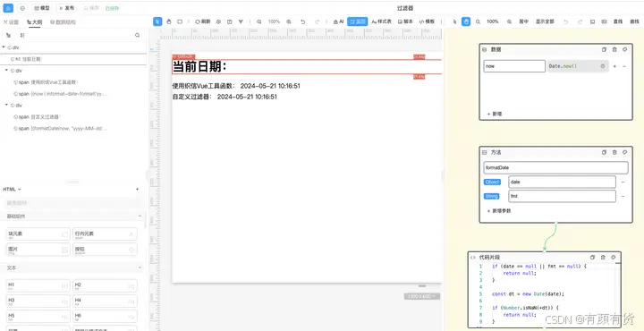Image resolution: width=644 pixels, height=331 pixels.
Task: Collapse the 基础组件 section chevron
Action: pos(140,216)
